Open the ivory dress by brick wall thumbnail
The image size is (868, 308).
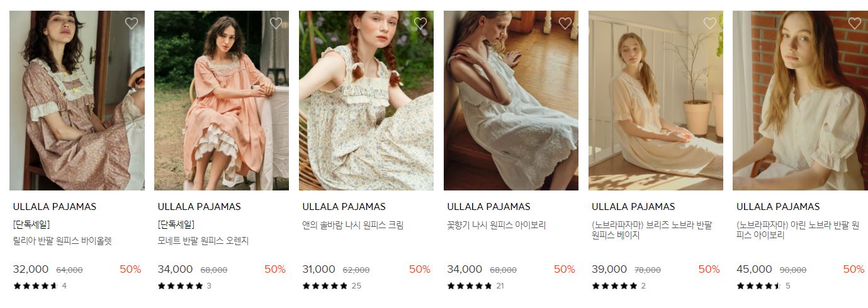tap(800, 101)
